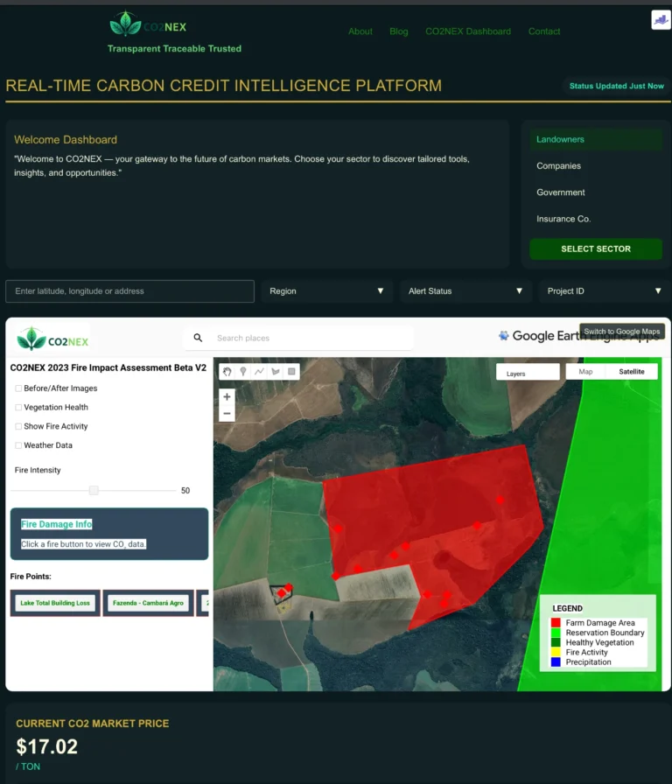Viewport: 672px width, 784px height.
Task: Click the Welcome Dashboard heading
Action: tap(66, 139)
